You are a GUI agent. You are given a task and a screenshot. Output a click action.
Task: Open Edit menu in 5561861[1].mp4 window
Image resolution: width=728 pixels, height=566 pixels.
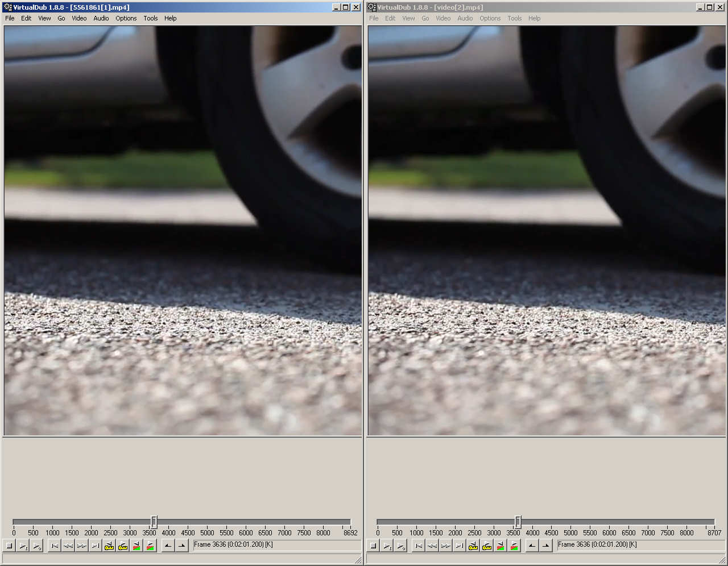[26, 18]
